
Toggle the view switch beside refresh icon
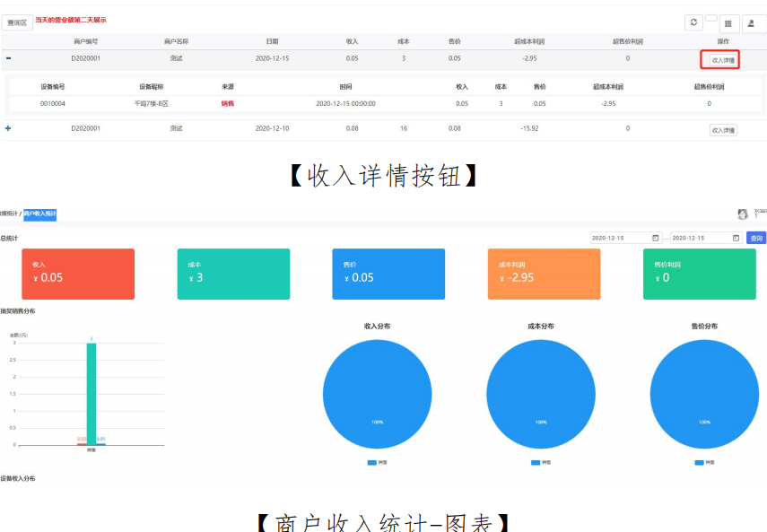click(710, 18)
